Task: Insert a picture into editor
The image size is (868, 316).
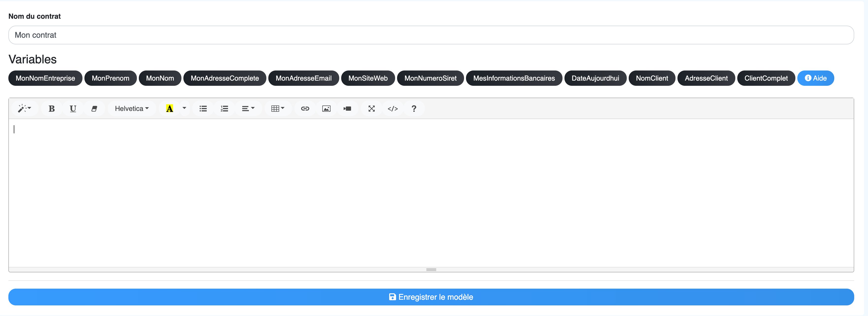Action: pos(326,109)
